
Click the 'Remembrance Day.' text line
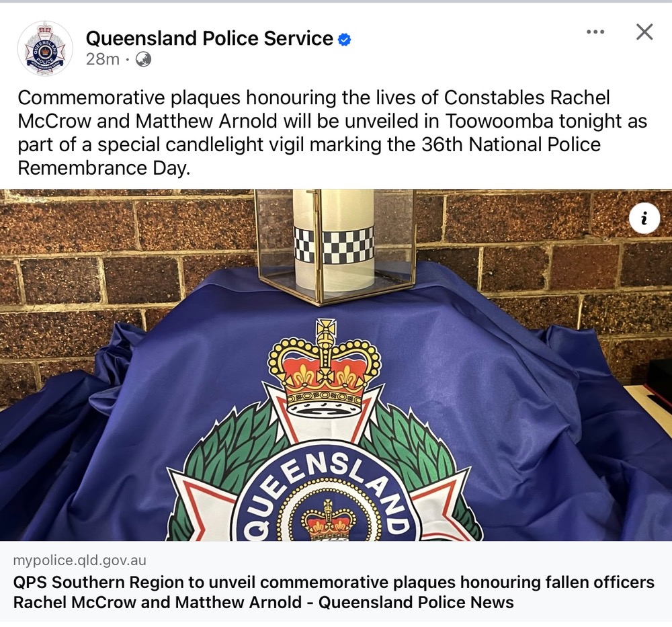point(103,167)
